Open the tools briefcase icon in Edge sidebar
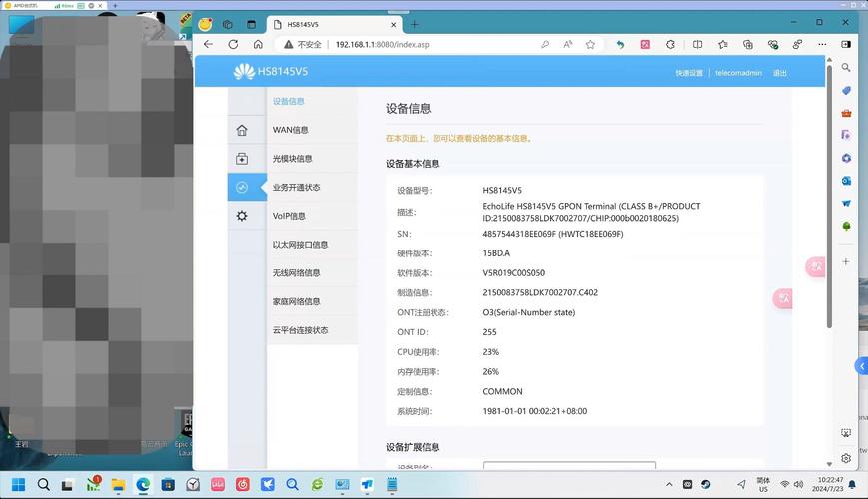This screenshot has width=868, height=499. (846, 113)
